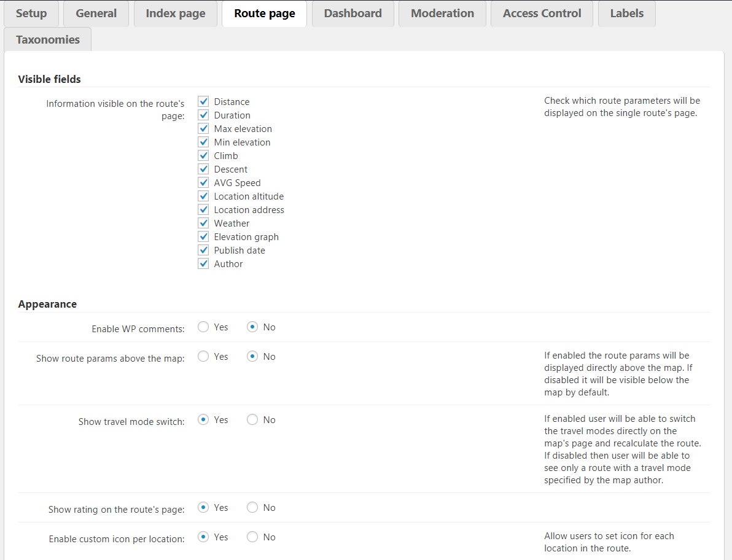This screenshot has height=560, width=732.
Task: Open the Dashboard tab
Action: click(x=352, y=14)
